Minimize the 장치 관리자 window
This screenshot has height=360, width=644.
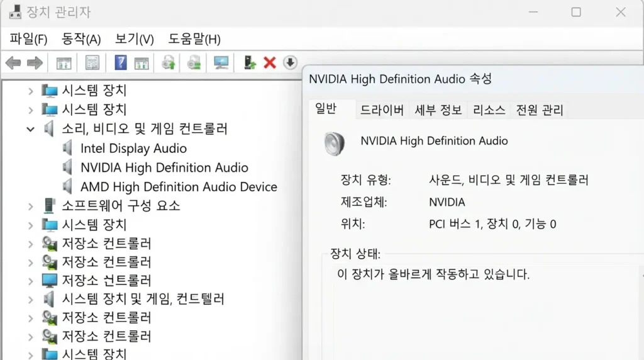click(x=533, y=12)
